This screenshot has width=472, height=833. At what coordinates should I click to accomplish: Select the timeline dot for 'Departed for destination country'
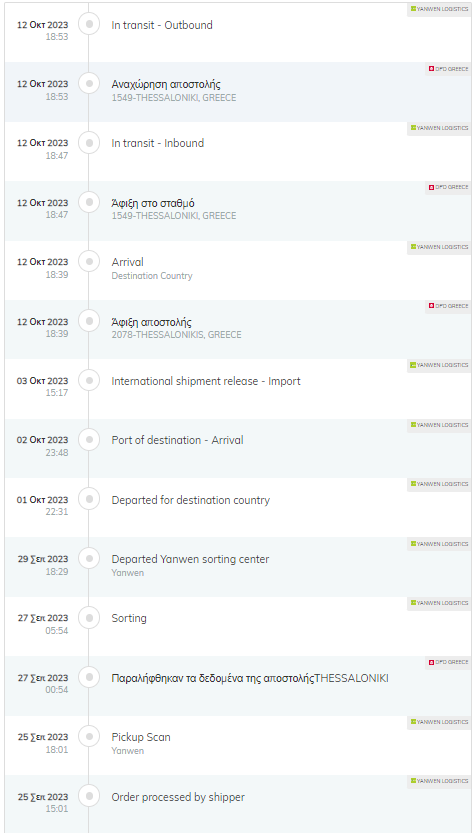coord(89,499)
